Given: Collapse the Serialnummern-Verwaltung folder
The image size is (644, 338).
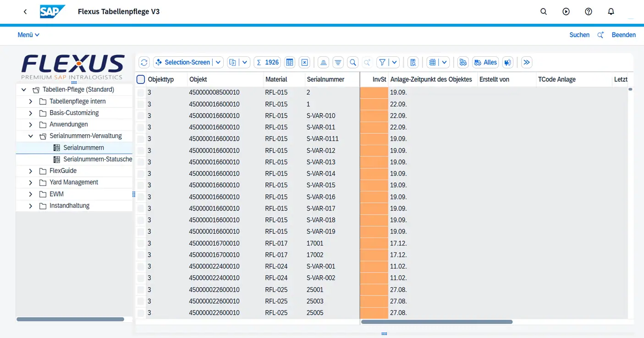Looking at the screenshot, I should (31, 136).
